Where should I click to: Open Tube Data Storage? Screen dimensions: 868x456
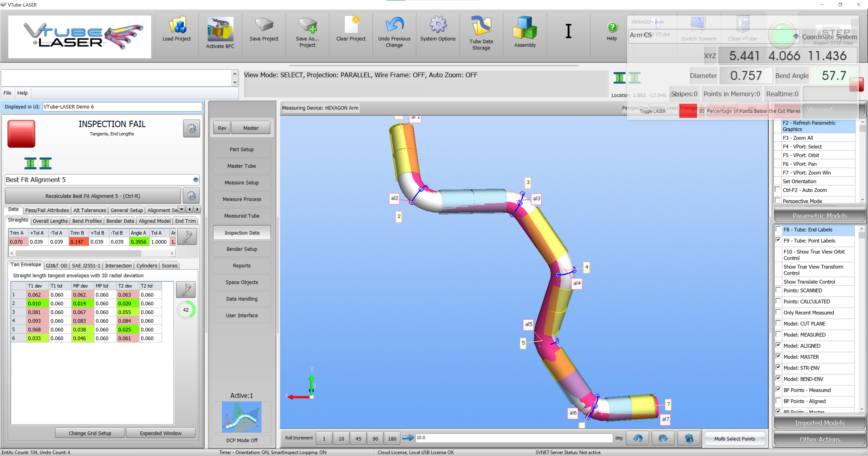coord(481,26)
